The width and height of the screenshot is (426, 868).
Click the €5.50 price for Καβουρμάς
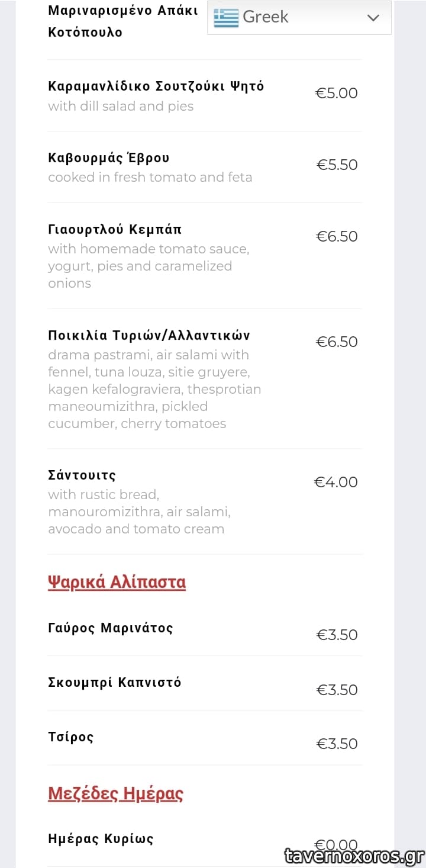[x=337, y=165]
